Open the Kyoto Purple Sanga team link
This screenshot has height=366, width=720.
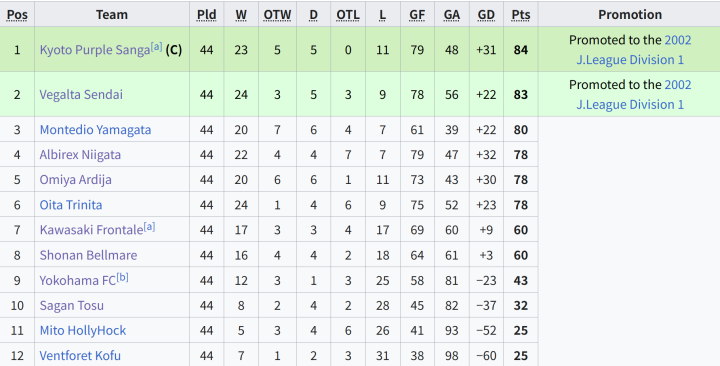[x=95, y=50]
